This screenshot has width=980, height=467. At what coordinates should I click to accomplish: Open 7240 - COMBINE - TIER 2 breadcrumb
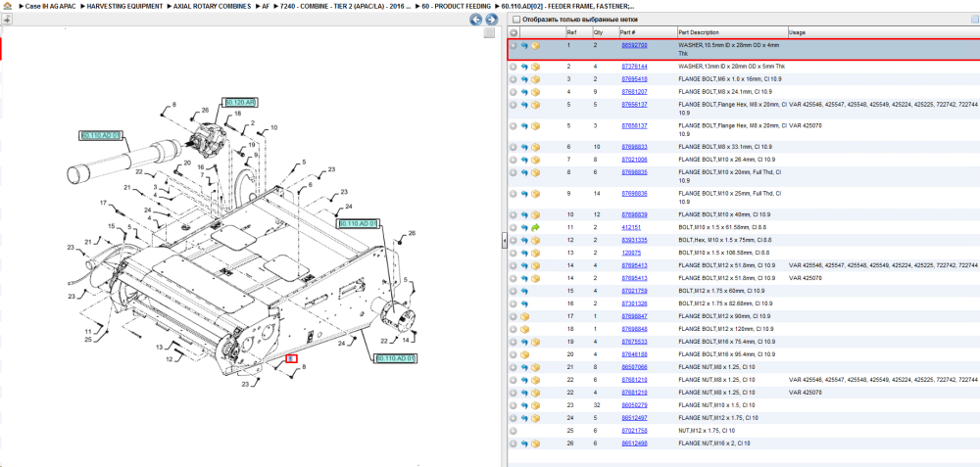(x=346, y=6)
